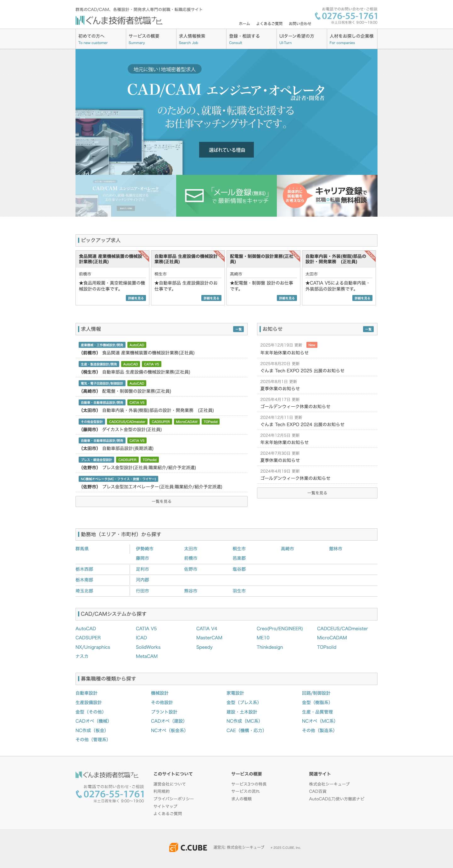Select 自動車設計 job type
The width and height of the screenshot is (453, 868).
86,693
